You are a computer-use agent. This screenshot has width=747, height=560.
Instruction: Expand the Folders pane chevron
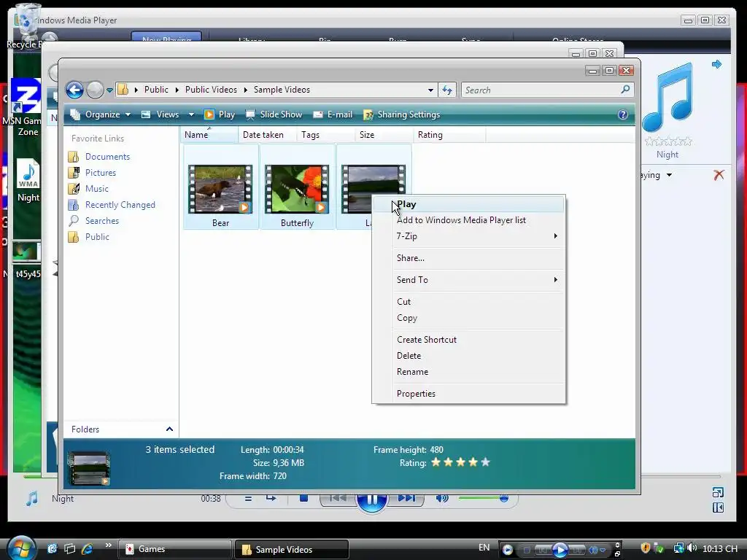[x=169, y=429]
